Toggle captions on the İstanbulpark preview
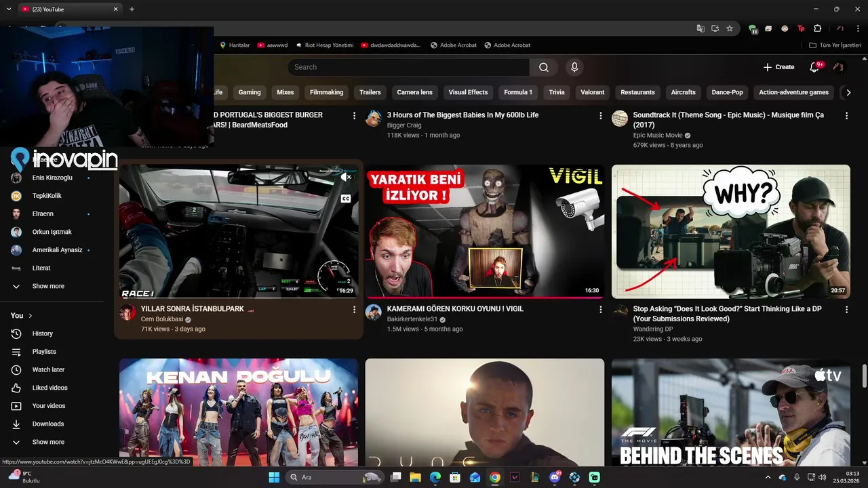This screenshot has width=868, height=488. 346,199
